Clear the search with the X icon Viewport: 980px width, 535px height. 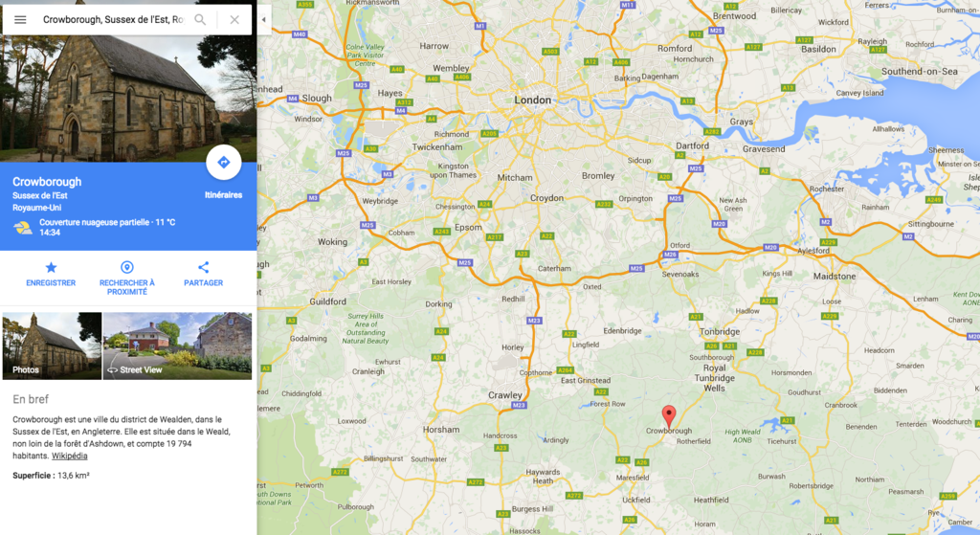pos(234,19)
